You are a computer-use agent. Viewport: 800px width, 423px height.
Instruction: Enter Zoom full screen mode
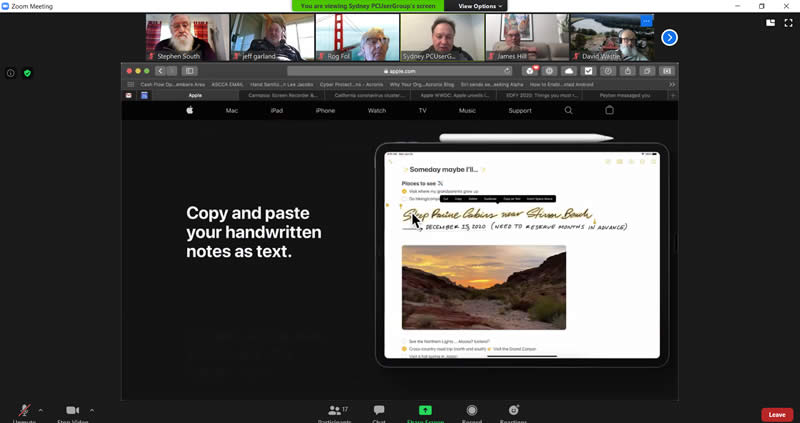click(x=788, y=22)
